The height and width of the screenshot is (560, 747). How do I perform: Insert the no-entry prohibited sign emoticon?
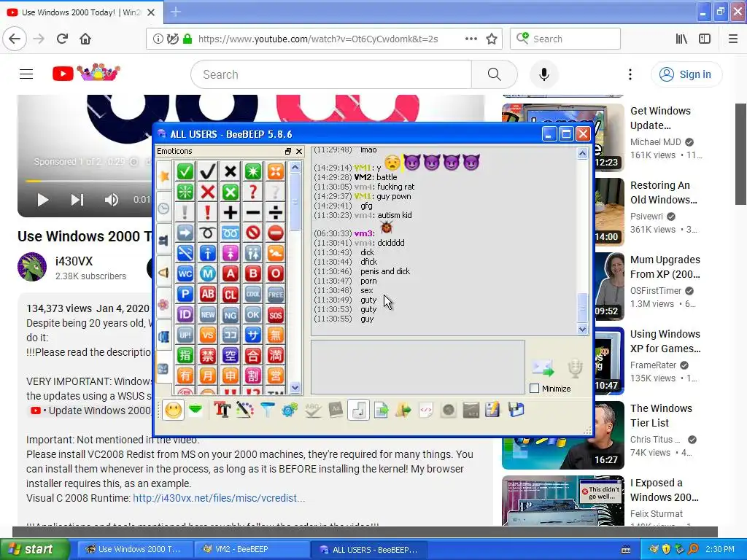tap(253, 233)
